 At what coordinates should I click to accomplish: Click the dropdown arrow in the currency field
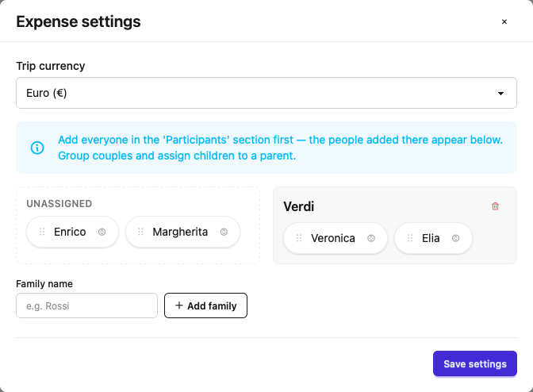point(500,93)
